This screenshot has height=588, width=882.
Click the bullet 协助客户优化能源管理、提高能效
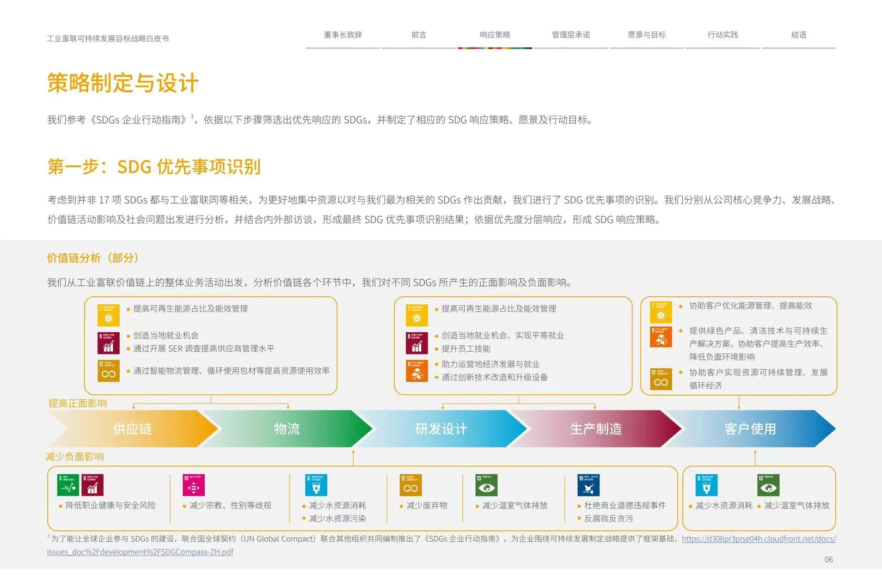point(745,306)
